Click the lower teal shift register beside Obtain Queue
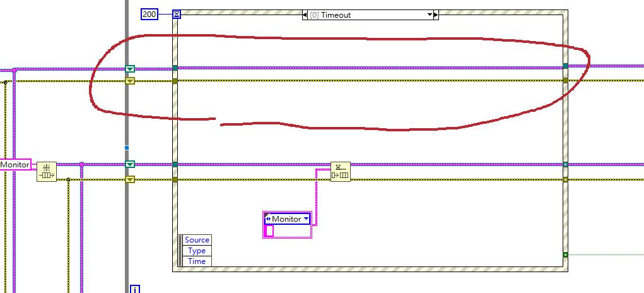This screenshot has height=293, width=644. [x=130, y=164]
